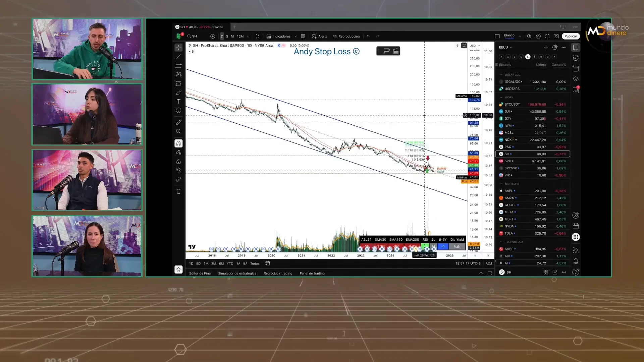Screen dimensions: 644x362
Task: Take a chart snapshot with camera icon
Action: coord(556,36)
